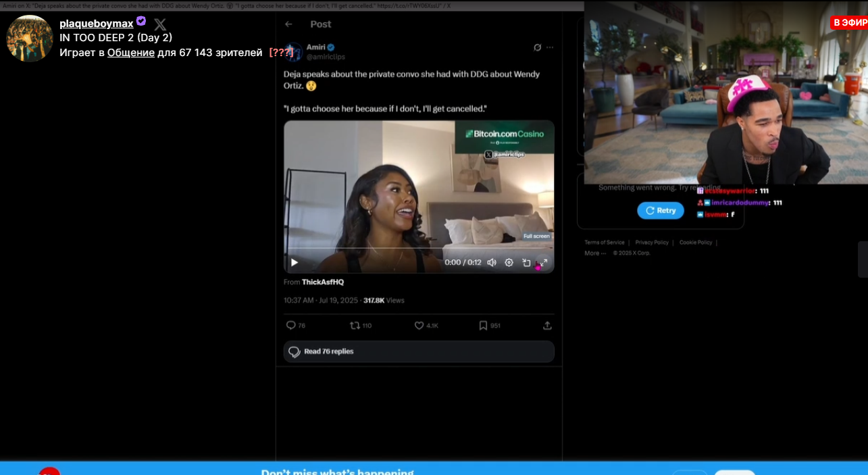Open the plaqueboymax channel avatar

click(30, 39)
